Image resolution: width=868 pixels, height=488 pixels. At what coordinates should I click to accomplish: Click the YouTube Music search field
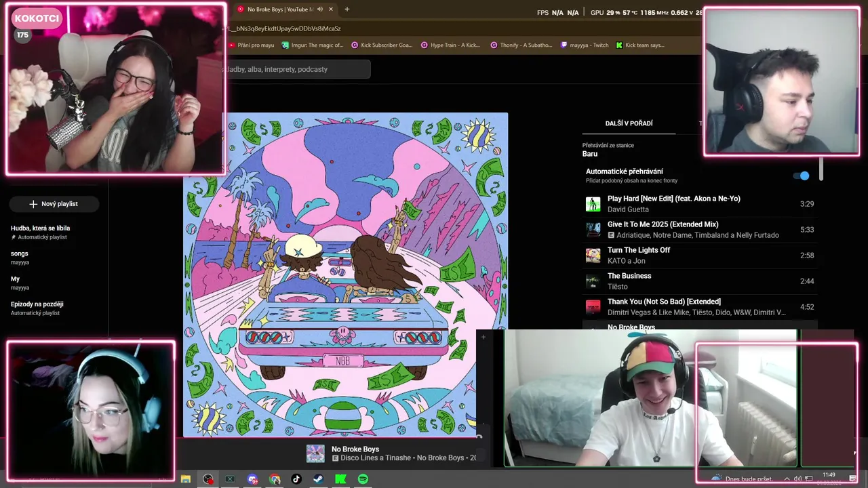point(296,69)
